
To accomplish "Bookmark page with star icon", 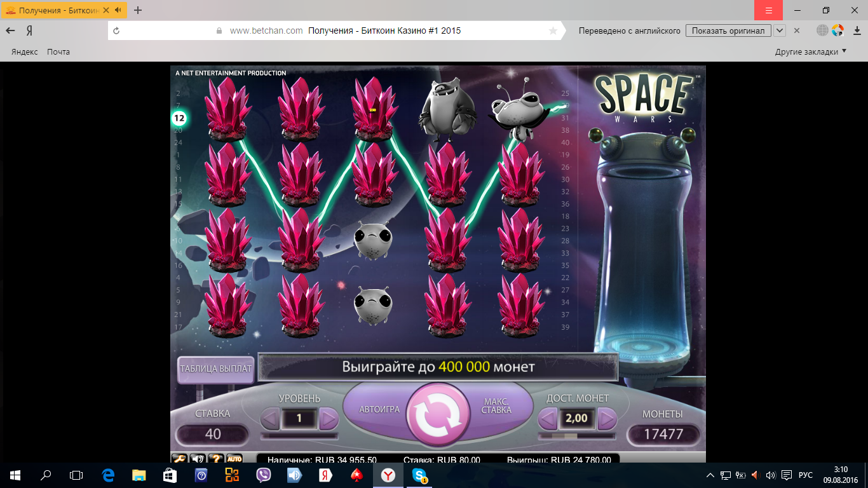I will pos(553,30).
